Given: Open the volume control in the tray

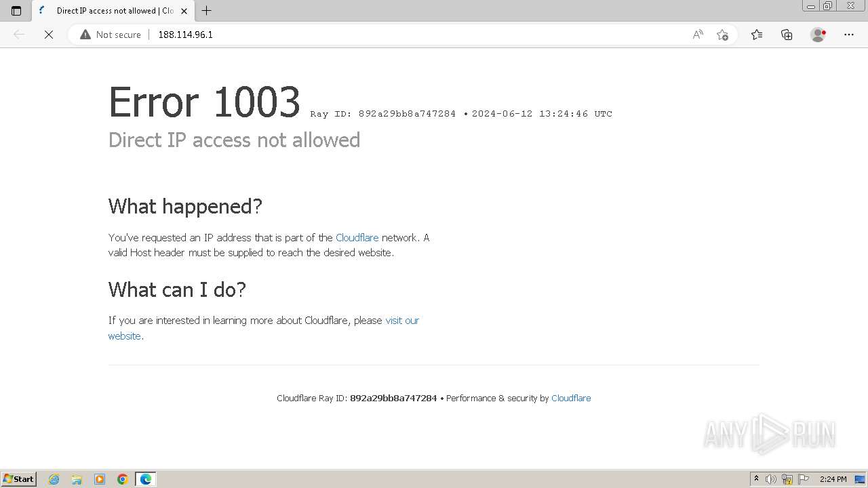Looking at the screenshot, I should pos(772,479).
